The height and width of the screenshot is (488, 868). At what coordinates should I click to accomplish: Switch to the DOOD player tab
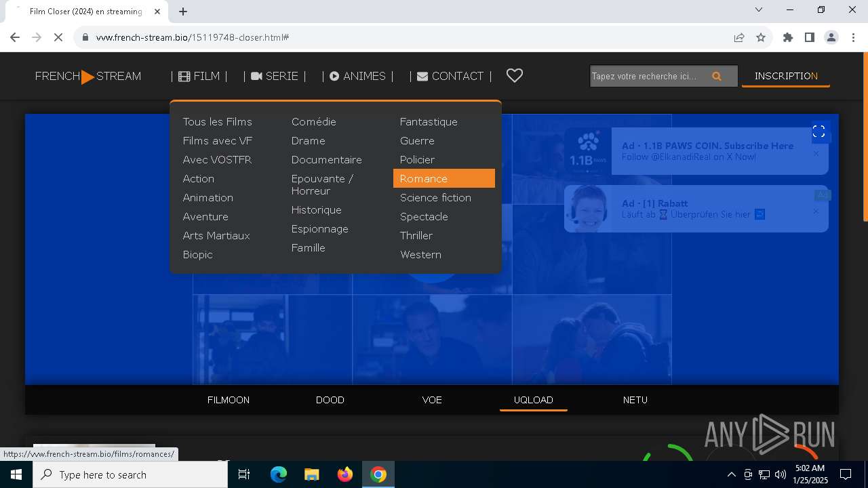point(330,400)
